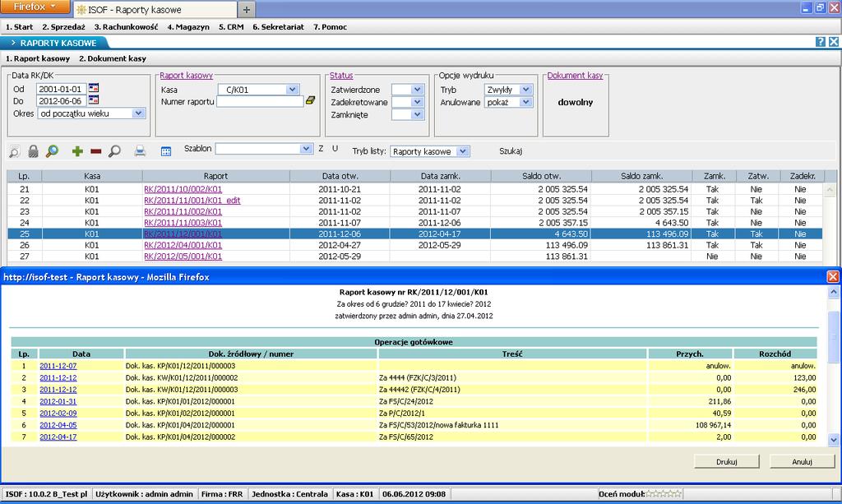Open report link RK/2011/10/002/K01

point(183,189)
